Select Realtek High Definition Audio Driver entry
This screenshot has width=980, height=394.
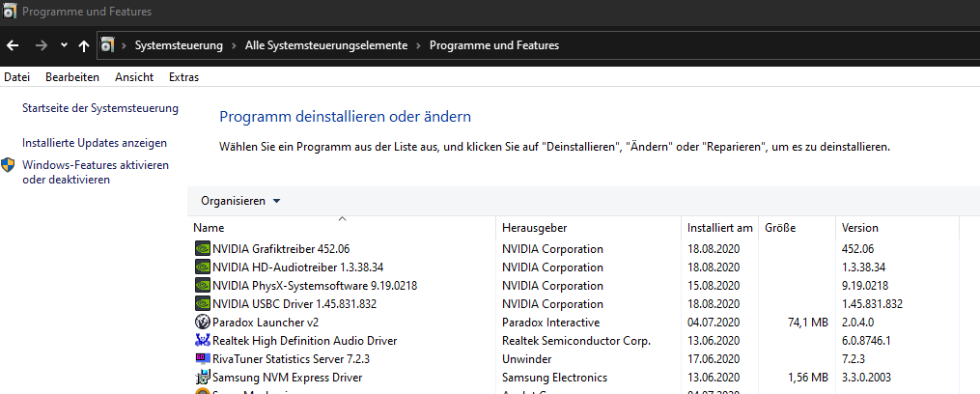click(x=305, y=341)
